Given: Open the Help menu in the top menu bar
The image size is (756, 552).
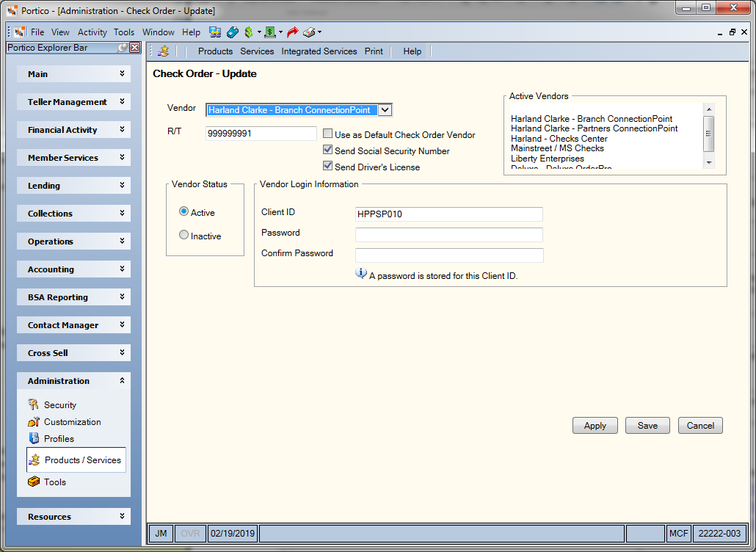Looking at the screenshot, I should (191, 32).
